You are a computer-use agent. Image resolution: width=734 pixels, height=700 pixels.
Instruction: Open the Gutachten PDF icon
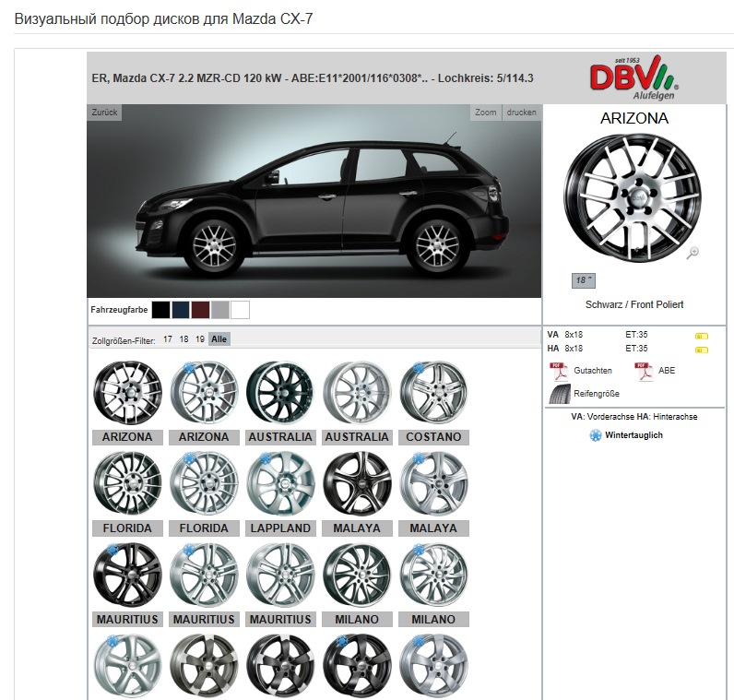tap(559, 372)
